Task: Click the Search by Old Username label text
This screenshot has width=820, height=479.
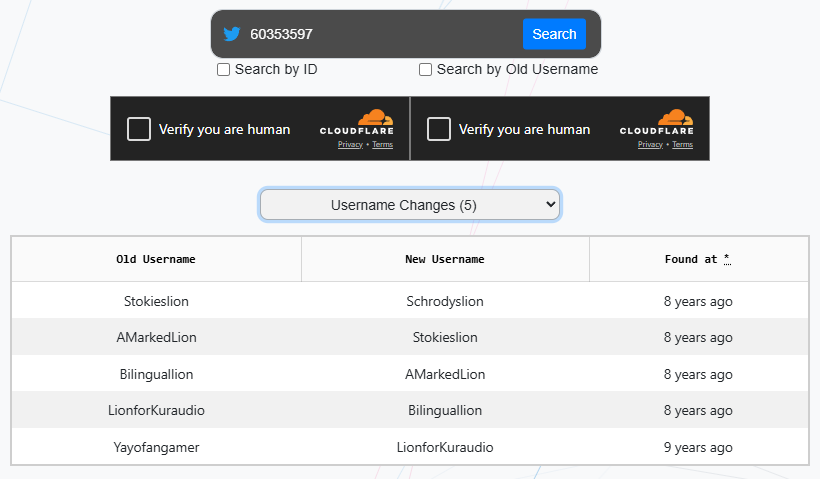Action: 517,70
